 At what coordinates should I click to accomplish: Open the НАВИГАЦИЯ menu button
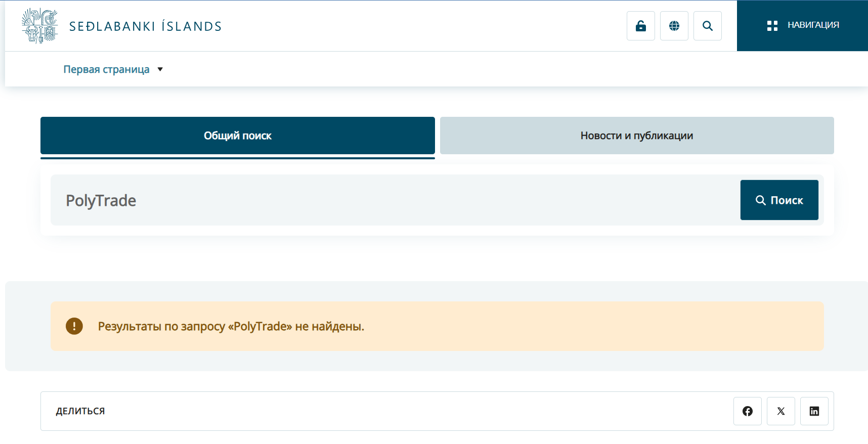point(802,25)
